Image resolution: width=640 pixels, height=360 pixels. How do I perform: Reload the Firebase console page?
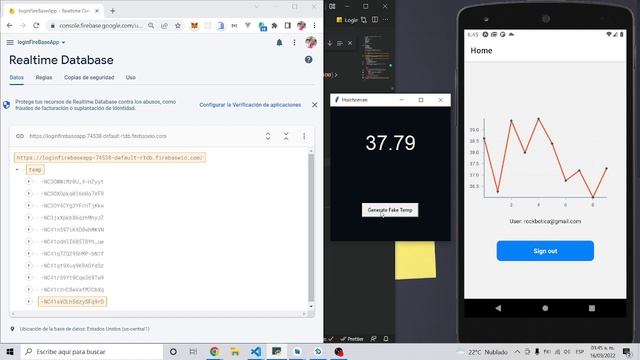pos(36,26)
